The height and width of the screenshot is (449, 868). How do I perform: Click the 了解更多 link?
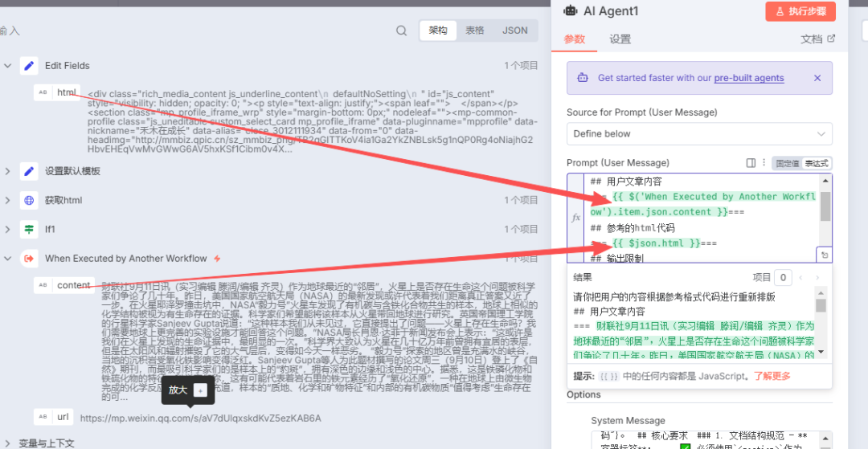[772, 376]
